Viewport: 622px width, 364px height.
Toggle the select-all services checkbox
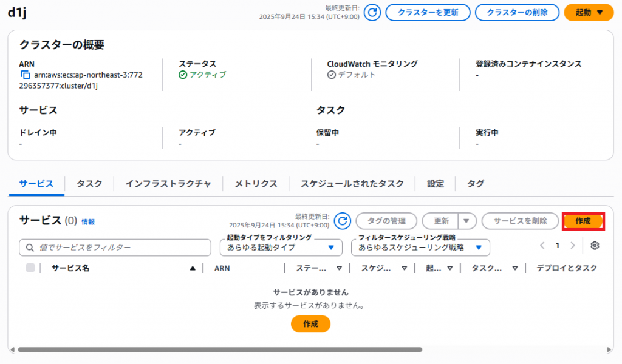click(x=30, y=268)
